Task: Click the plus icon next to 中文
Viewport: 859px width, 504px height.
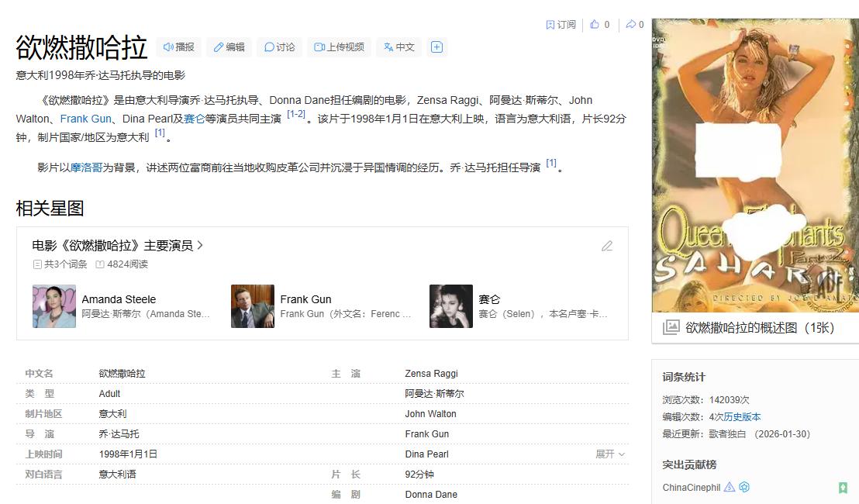Action: 436,47
